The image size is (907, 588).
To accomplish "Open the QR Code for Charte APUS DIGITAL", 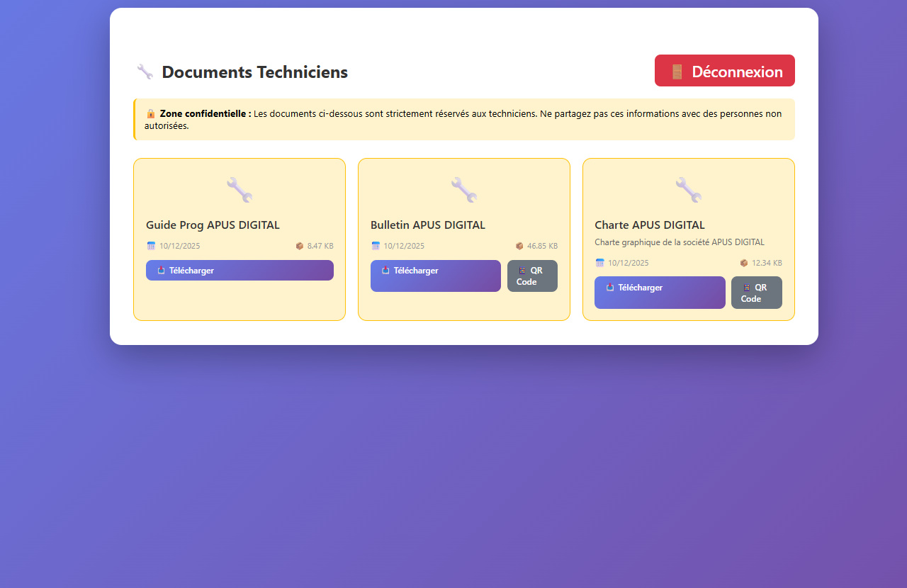I will [756, 292].
